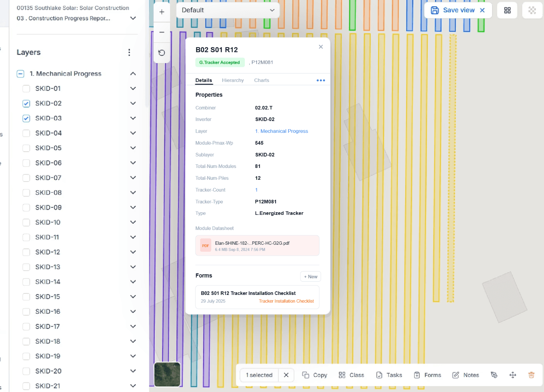Open the grid view icon beside Save view
544x392 pixels.
(507, 10)
